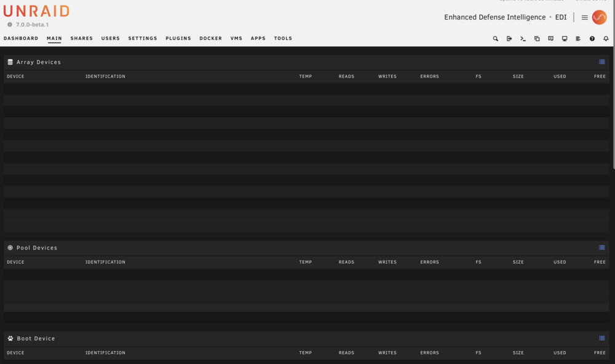Open the VMs tab
The image size is (615, 364).
(x=236, y=39)
